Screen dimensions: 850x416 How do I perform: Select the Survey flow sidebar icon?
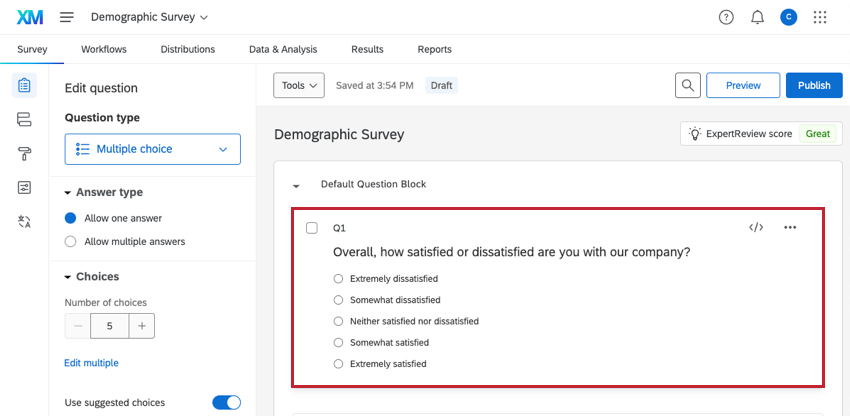pos(24,120)
